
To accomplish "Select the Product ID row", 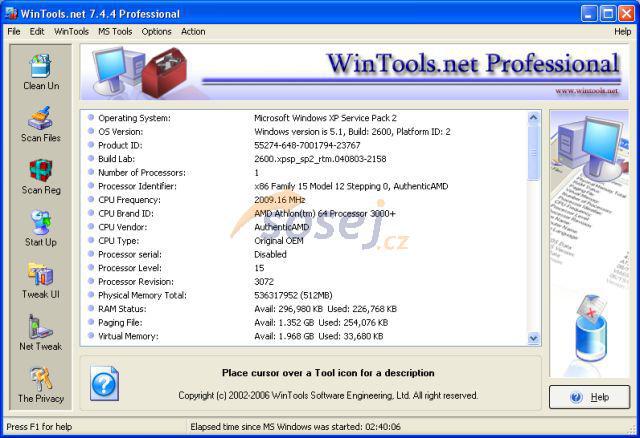I will pos(306,145).
